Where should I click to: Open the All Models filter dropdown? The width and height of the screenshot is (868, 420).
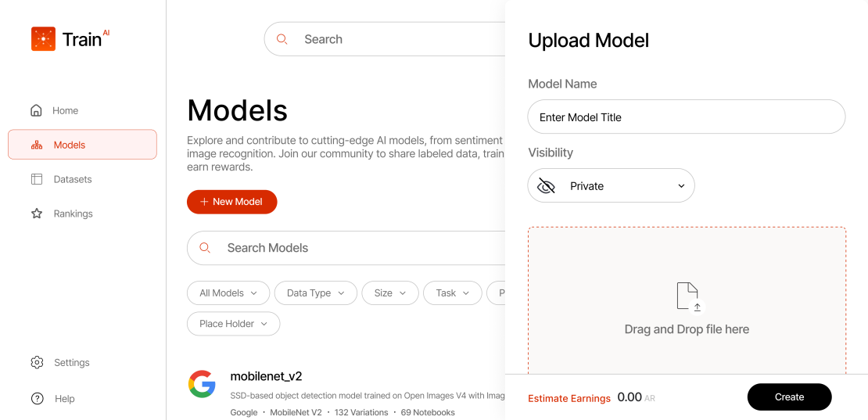tap(228, 293)
